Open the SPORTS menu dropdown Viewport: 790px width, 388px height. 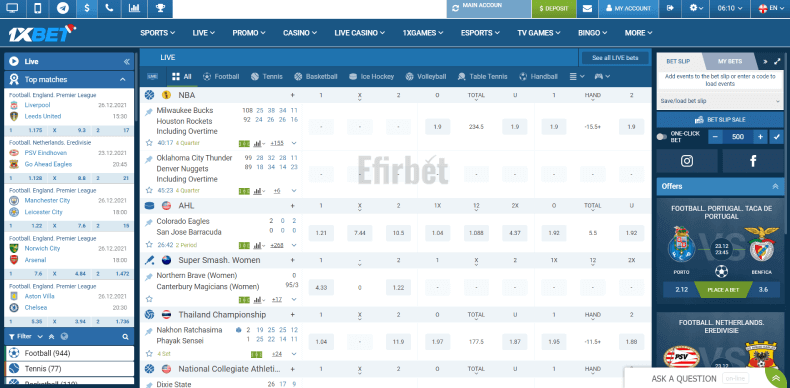[158, 33]
